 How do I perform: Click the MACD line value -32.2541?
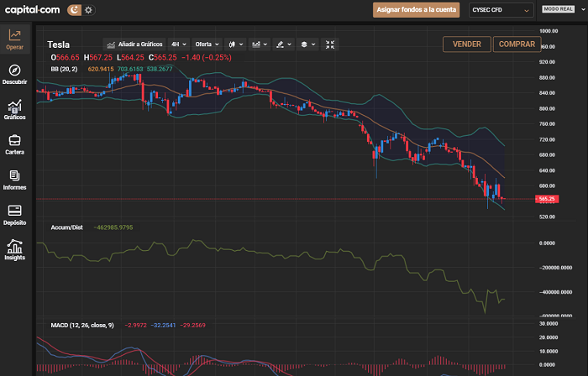pyautogui.click(x=163, y=325)
